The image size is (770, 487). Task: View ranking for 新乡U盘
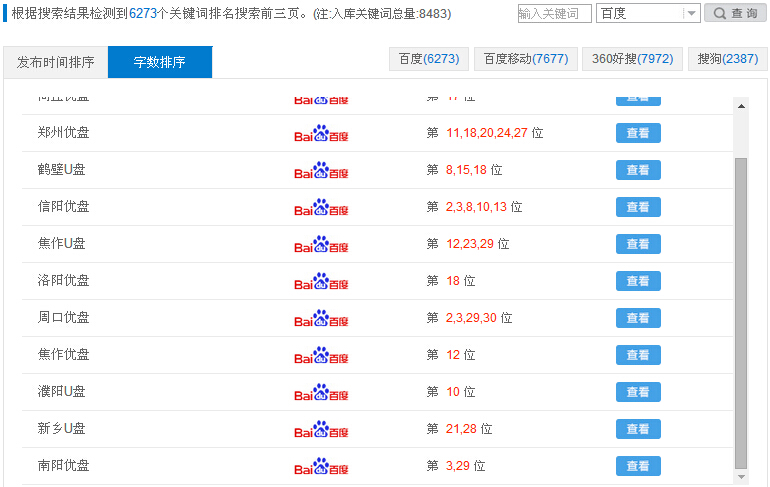pyautogui.click(x=638, y=429)
